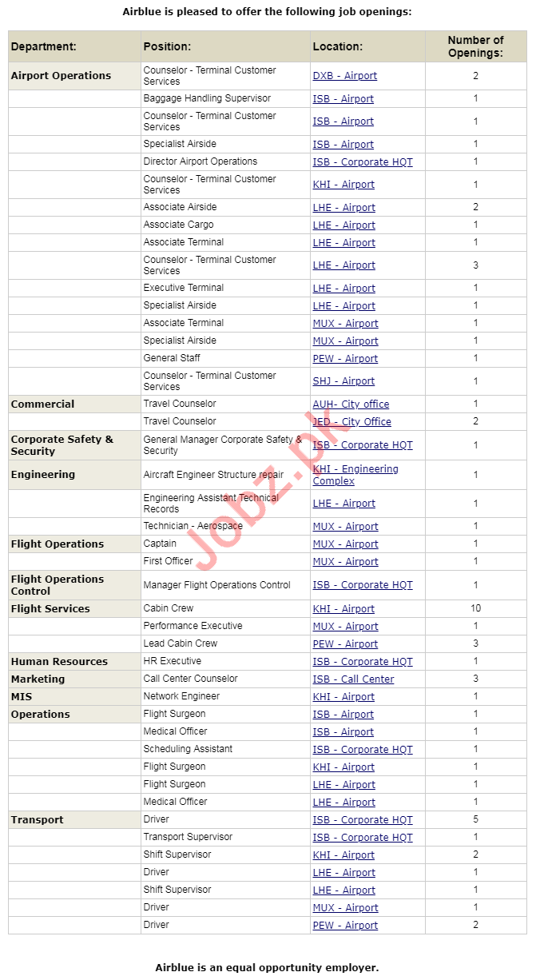Click location link for Baggage Handling Supervisor
The image size is (536, 980).
click(343, 99)
